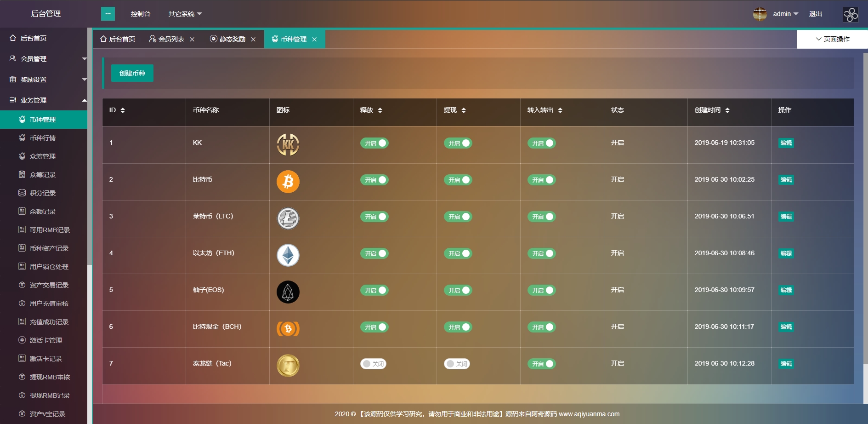Sort by 释放 column arrows
The width and height of the screenshot is (868, 424).
pyautogui.click(x=380, y=110)
